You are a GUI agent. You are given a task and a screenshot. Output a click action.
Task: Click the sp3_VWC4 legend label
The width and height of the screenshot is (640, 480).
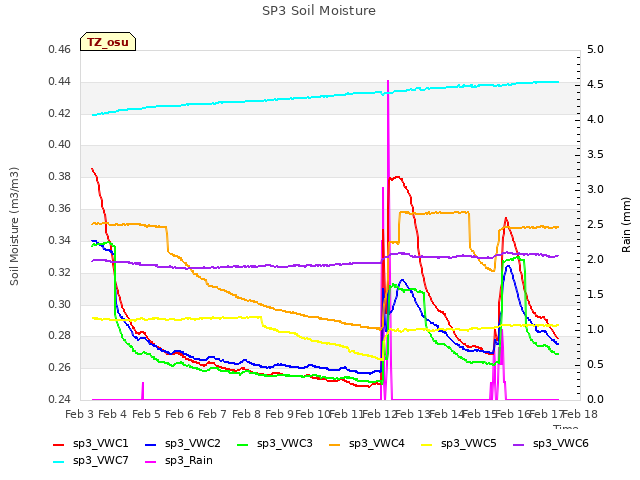[x=377, y=444]
